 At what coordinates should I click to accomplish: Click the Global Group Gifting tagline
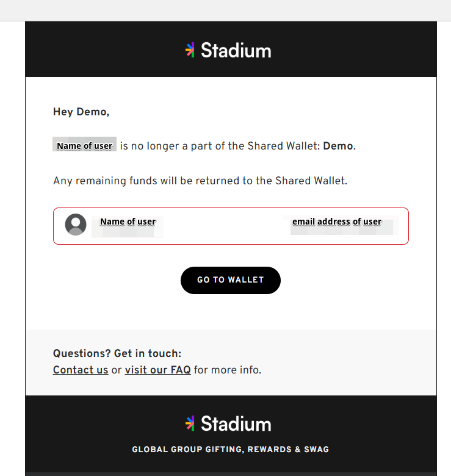point(231,449)
